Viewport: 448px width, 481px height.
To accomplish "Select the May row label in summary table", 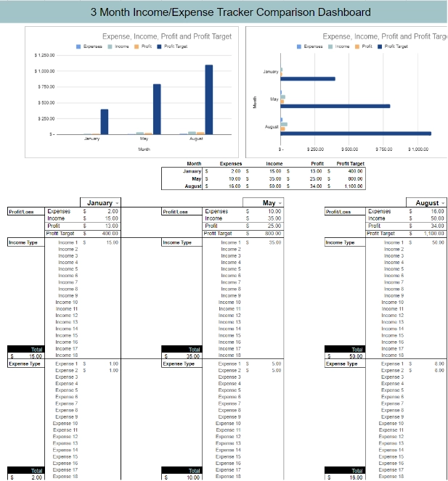I will click(x=196, y=178).
